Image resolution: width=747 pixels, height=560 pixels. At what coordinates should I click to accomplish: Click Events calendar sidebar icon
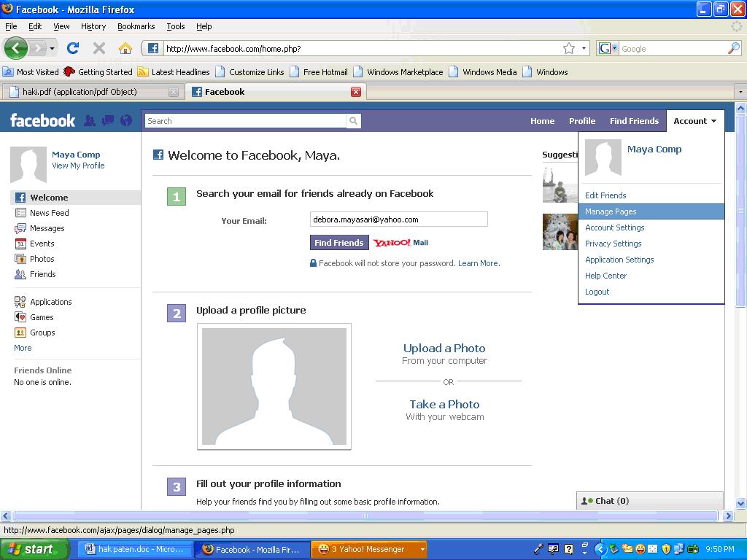pyautogui.click(x=20, y=244)
